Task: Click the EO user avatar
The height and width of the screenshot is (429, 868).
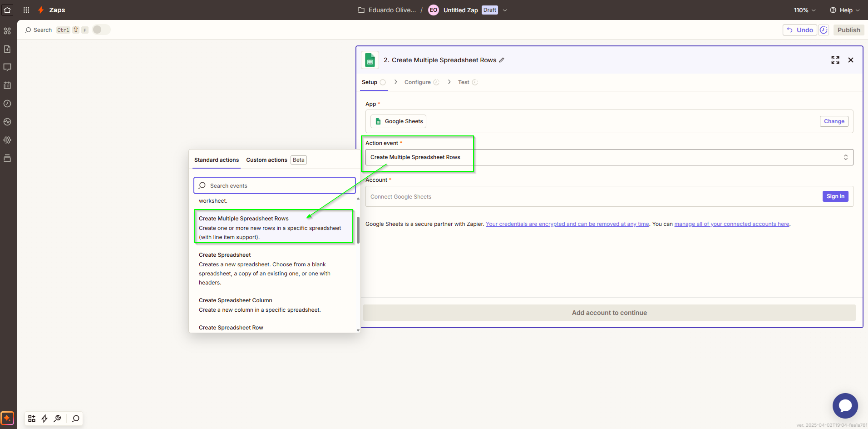Action: [x=434, y=10]
